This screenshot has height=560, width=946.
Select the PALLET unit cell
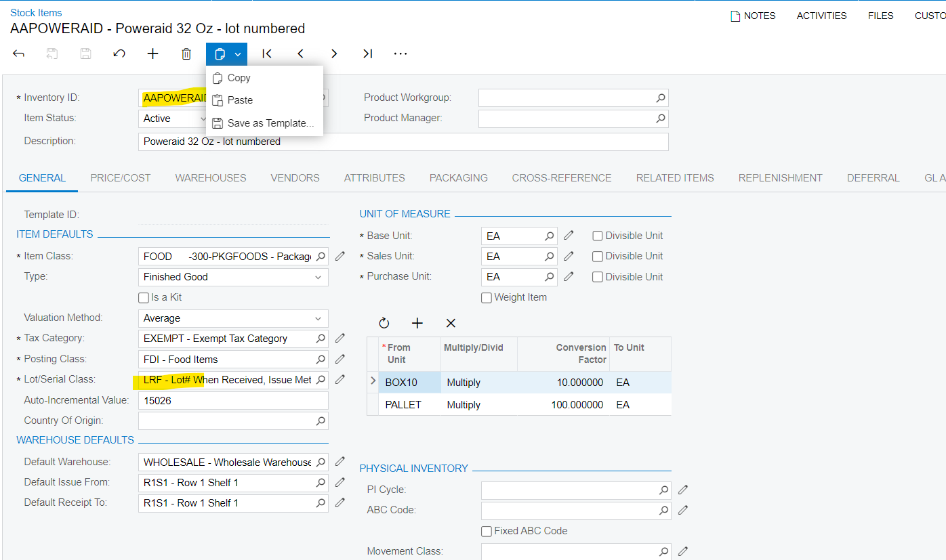pyautogui.click(x=409, y=405)
